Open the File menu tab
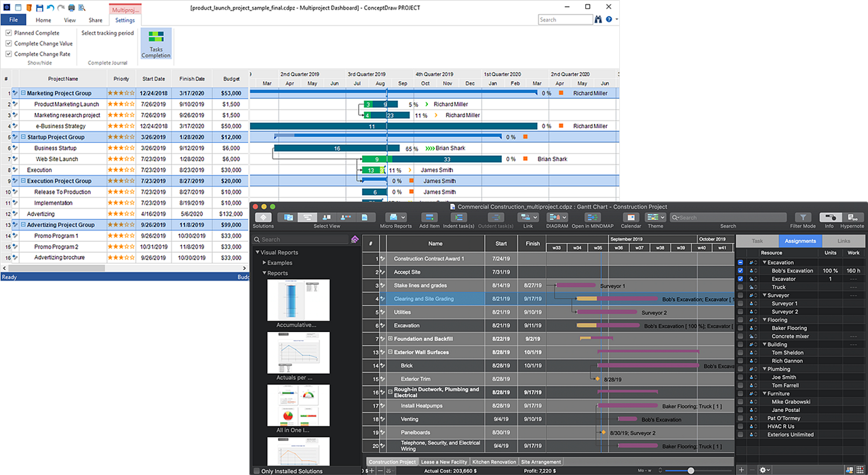 (x=14, y=20)
